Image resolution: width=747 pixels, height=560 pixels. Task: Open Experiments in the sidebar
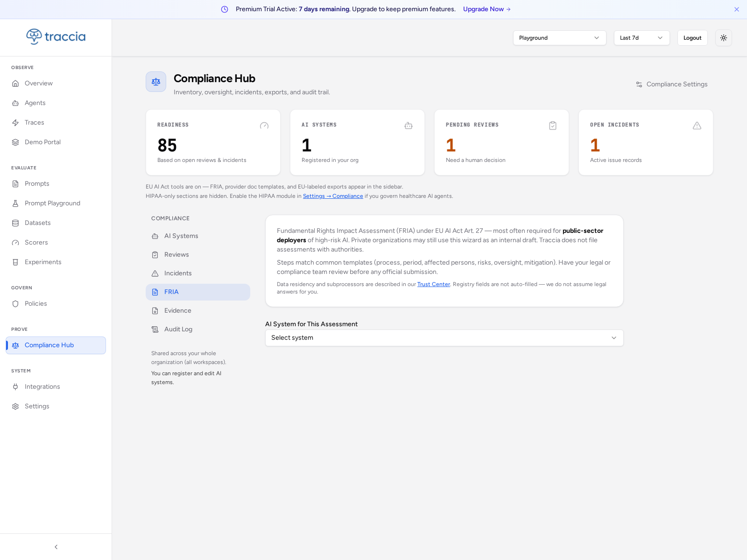click(56, 262)
